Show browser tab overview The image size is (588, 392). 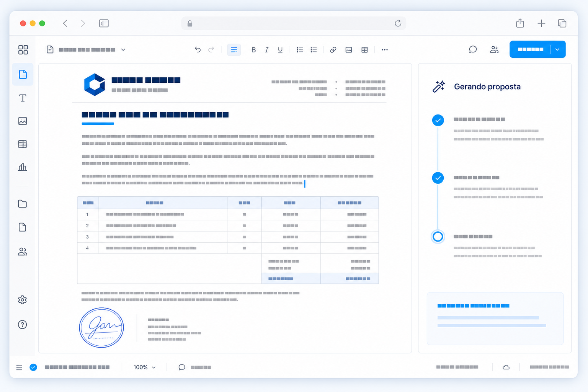(x=562, y=23)
